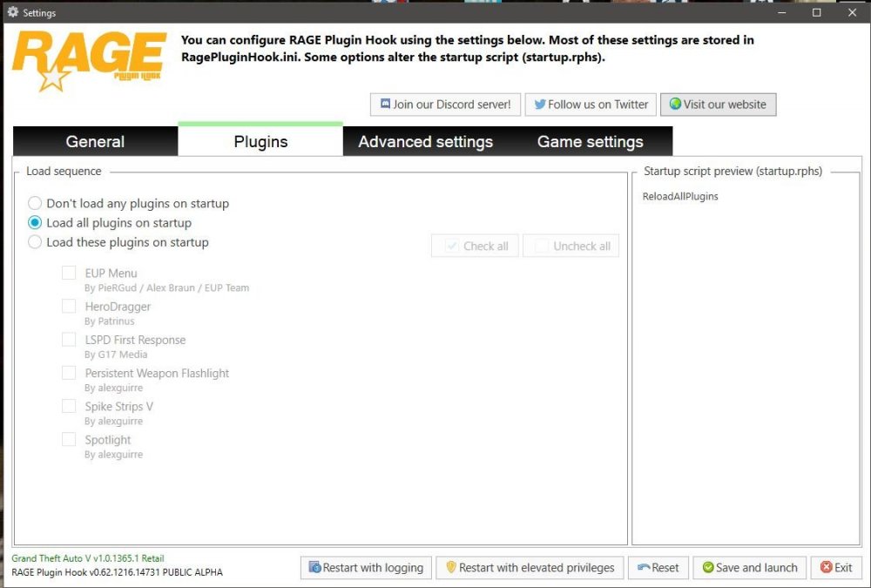Image resolution: width=871 pixels, height=588 pixels.
Task: Select Don't load any plugins on startup
Action: click(35, 204)
